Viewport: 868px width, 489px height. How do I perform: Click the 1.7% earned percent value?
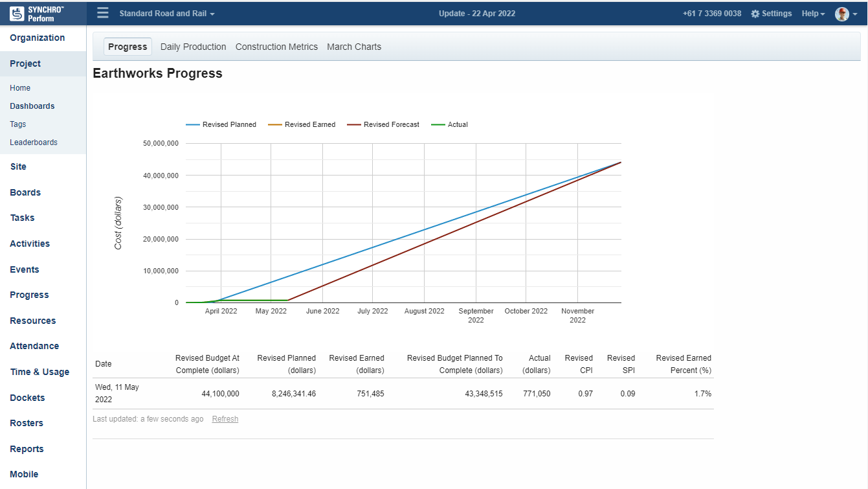click(x=703, y=394)
